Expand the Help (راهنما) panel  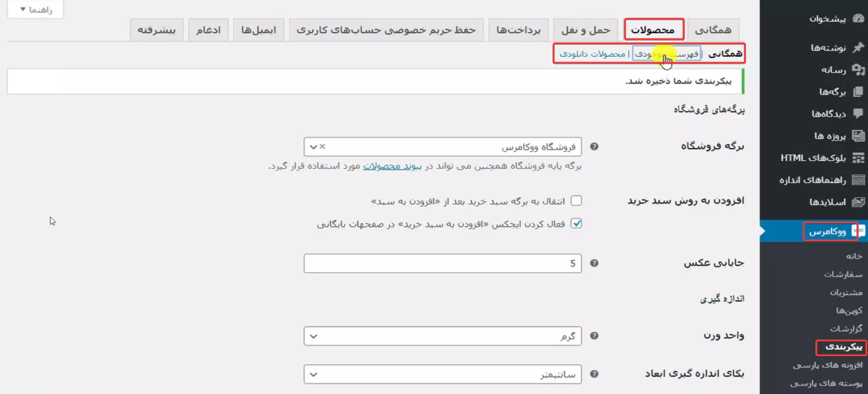pyautogui.click(x=36, y=9)
